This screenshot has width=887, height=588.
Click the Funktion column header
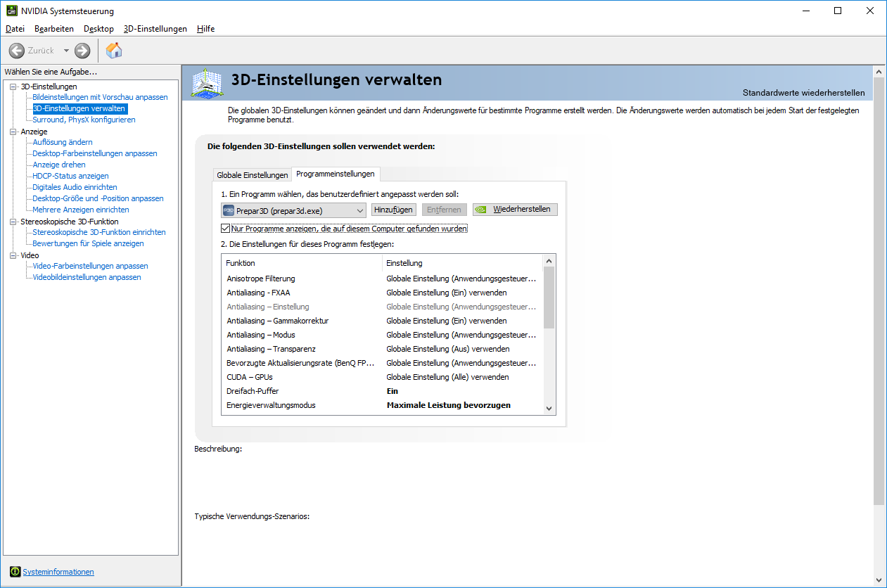click(x=302, y=263)
